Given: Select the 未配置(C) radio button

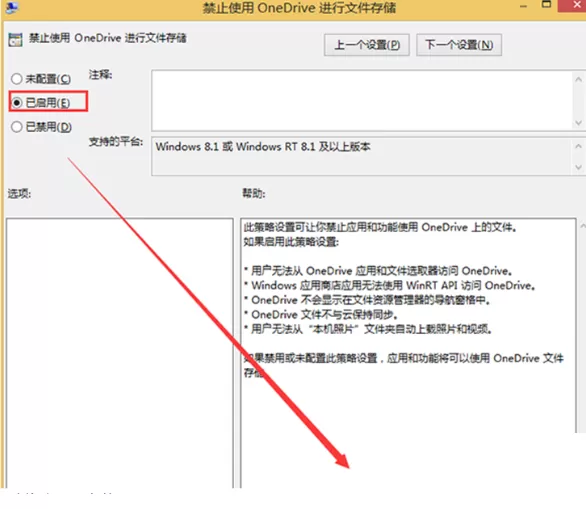Looking at the screenshot, I should coord(17,79).
